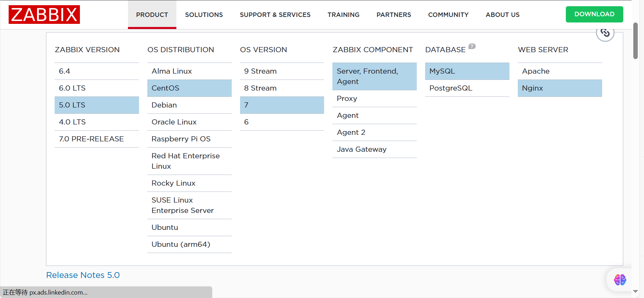Image resolution: width=644 pixels, height=298 pixels.
Task: Click the Zabbix logo
Action: 44,15
